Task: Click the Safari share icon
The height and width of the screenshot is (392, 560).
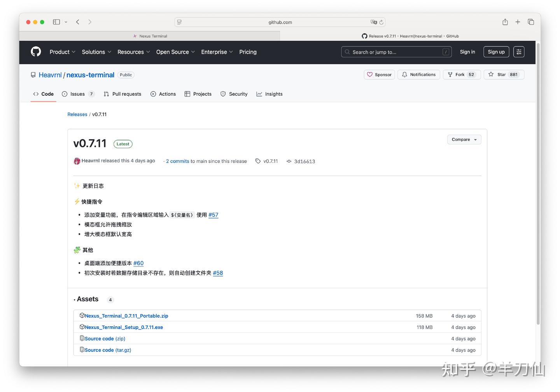Action: tap(505, 22)
